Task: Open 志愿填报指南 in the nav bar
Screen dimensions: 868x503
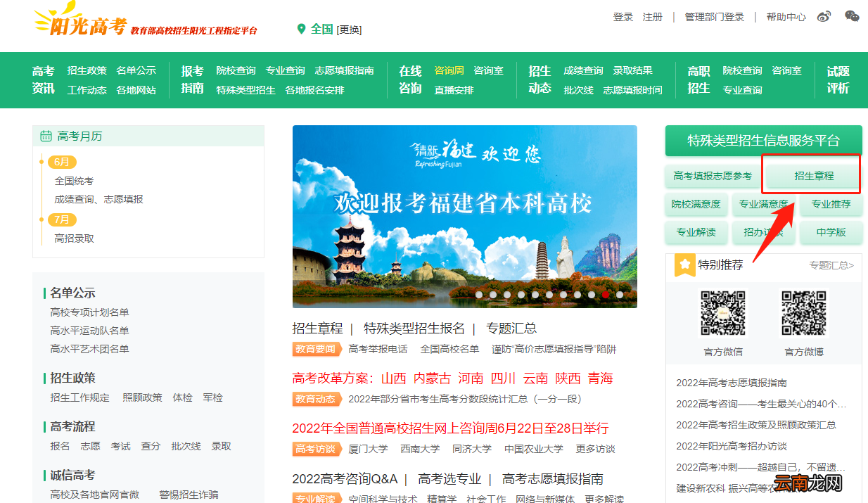Action: point(345,70)
